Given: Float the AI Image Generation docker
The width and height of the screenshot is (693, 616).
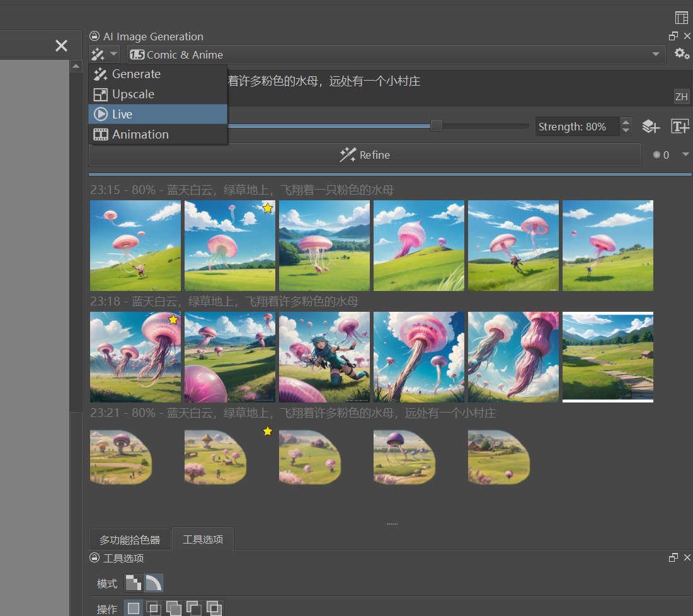Looking at the screenshot, I should [673, 37].
